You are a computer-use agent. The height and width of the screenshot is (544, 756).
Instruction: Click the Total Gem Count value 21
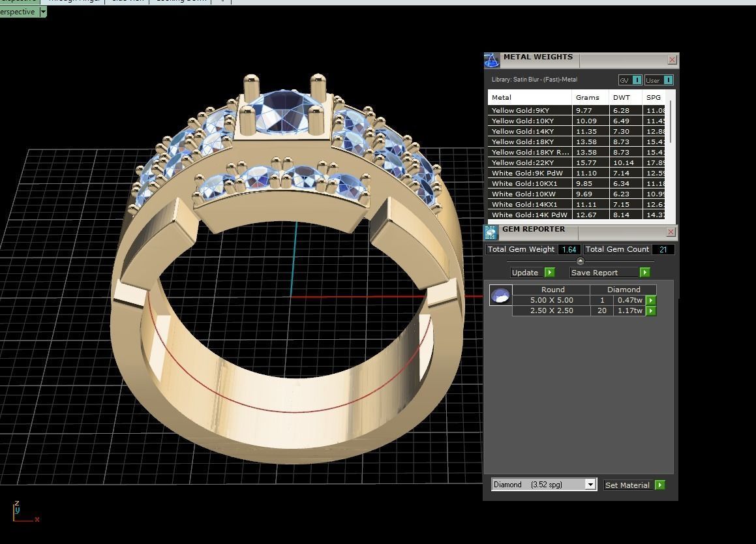[x=663, y=249]
